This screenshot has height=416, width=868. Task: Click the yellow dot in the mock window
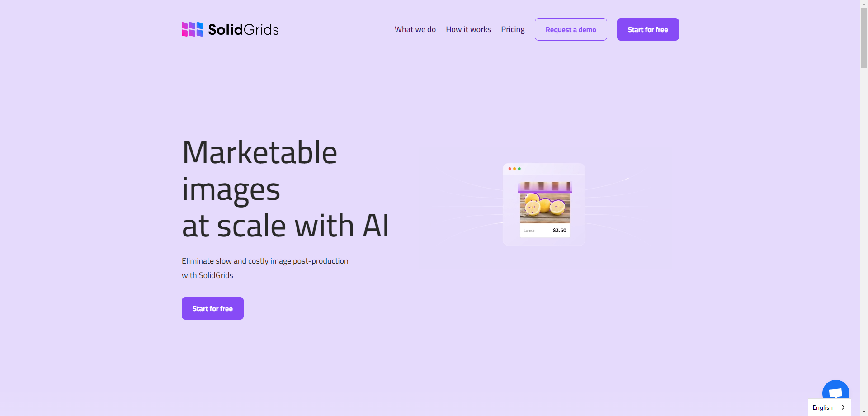point(514,169)
